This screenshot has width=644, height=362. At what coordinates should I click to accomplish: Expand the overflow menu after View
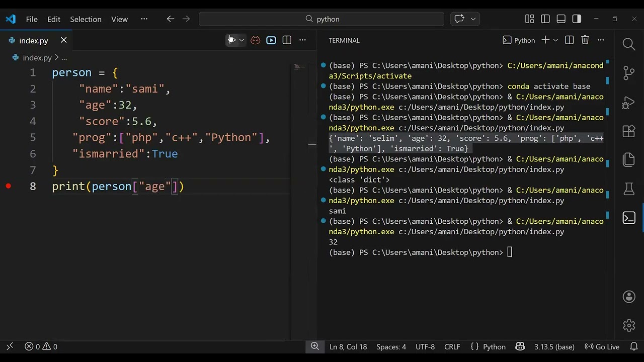[144, 19]
